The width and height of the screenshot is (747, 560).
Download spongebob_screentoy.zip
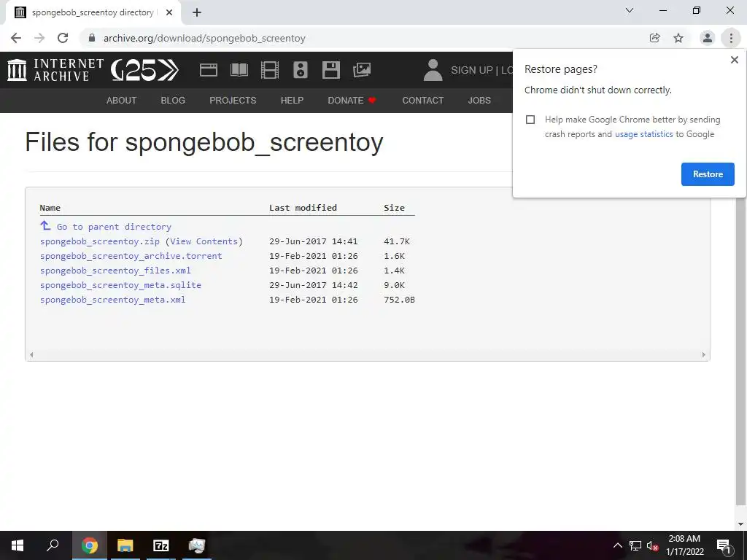tap(100, 241)
